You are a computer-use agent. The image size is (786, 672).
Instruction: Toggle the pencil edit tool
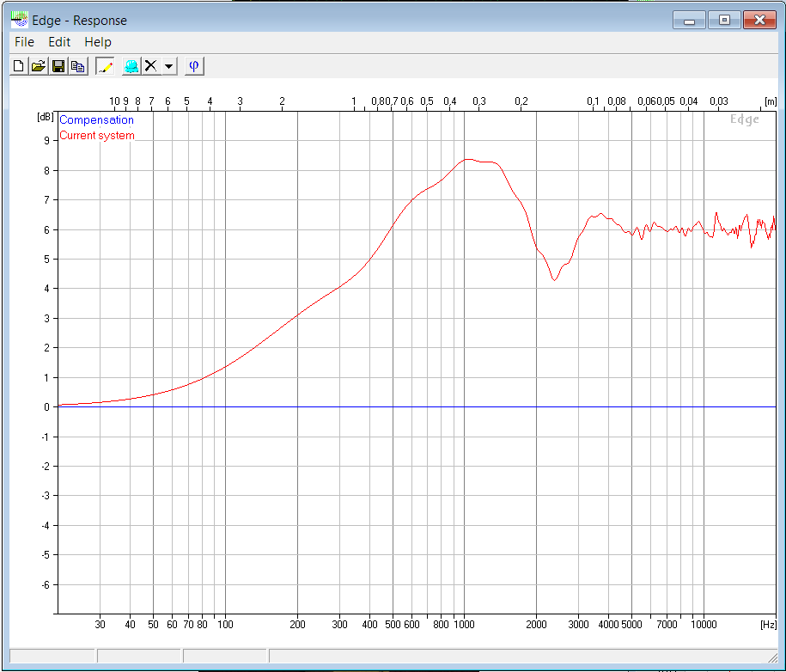[x=105, y=66]
